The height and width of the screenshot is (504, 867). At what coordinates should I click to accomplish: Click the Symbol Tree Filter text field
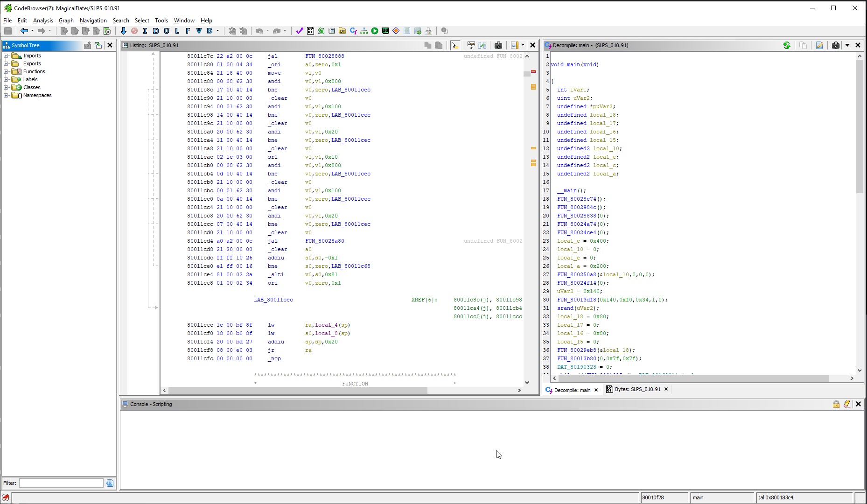point(61,483)
